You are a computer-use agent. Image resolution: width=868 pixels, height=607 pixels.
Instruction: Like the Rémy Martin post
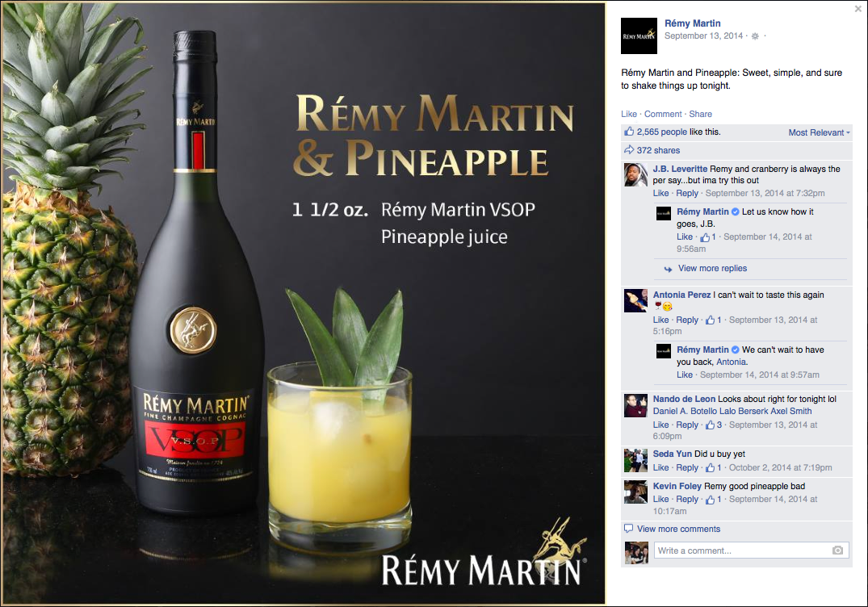click(629, 114)
